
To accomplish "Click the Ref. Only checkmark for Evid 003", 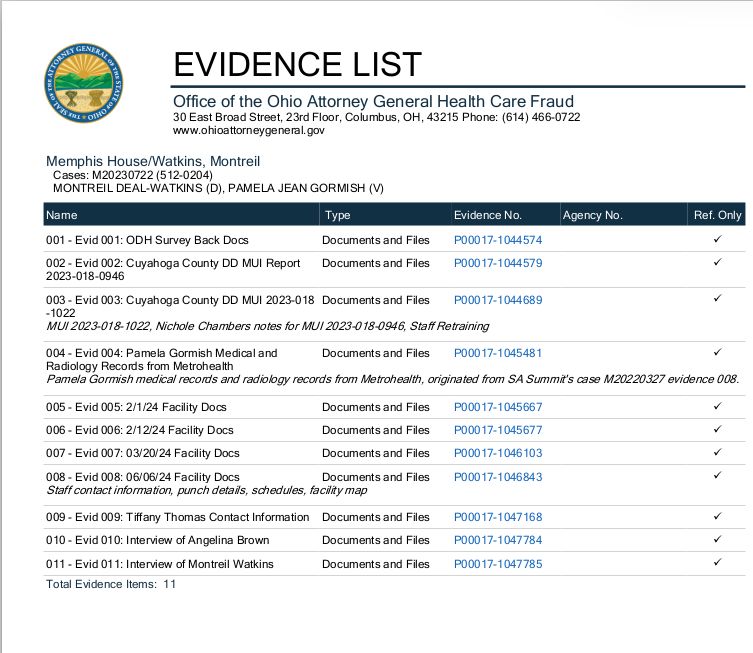I will (x=717, y=298).
